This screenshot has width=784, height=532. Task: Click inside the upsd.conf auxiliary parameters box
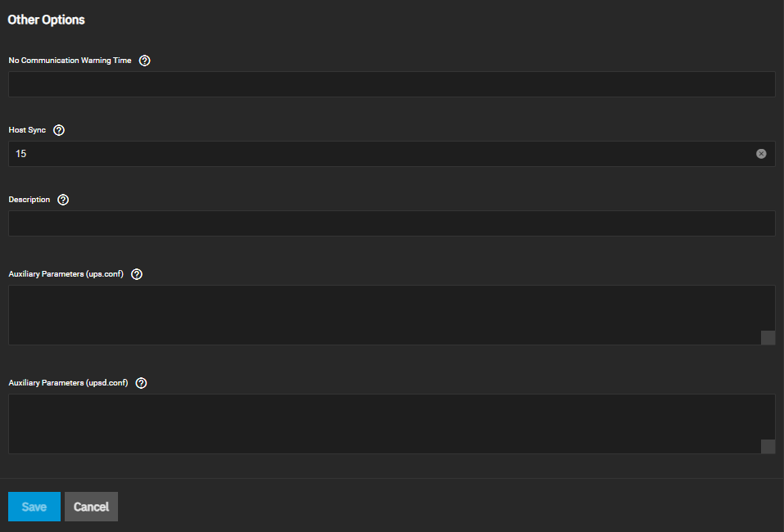(385, 423)
